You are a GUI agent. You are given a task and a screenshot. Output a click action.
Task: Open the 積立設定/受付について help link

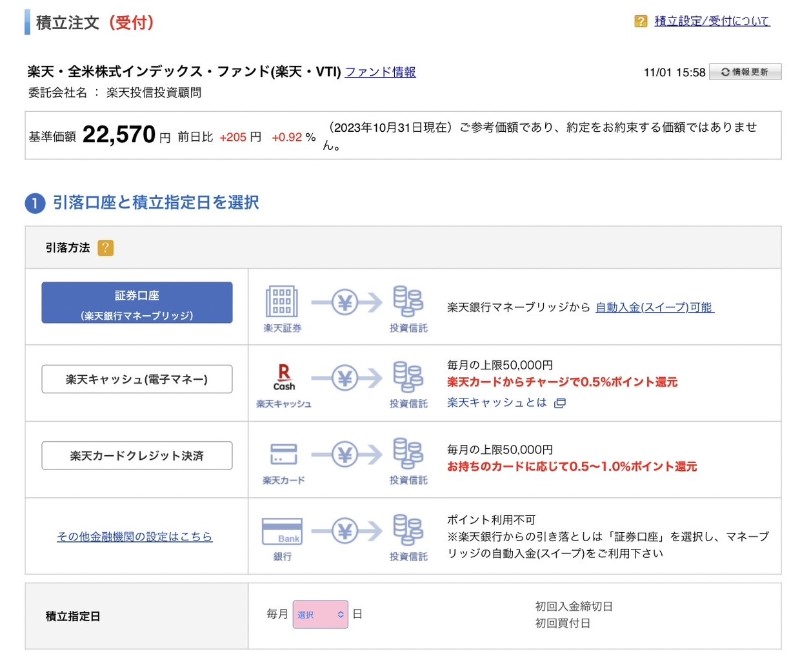pos(712,21)
